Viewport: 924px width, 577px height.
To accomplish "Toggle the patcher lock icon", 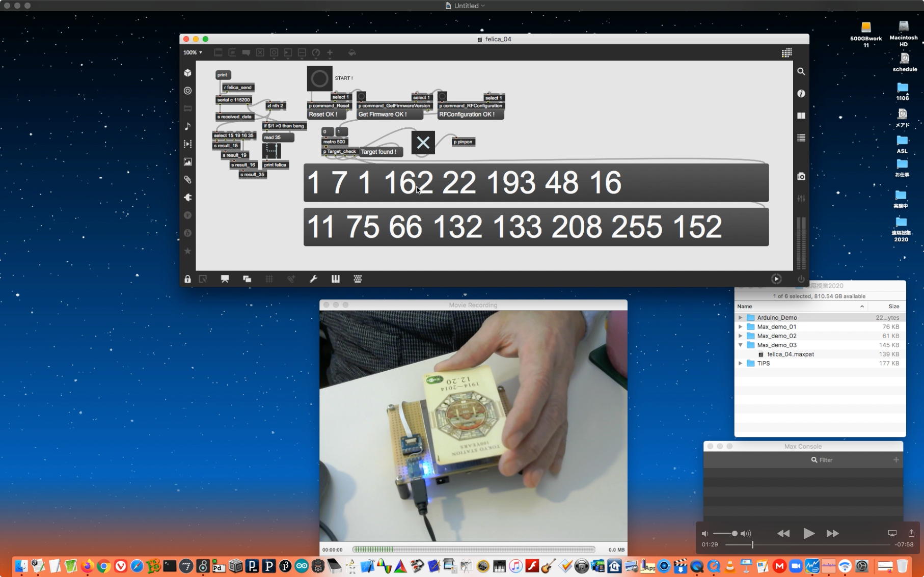I will [187, 279].
